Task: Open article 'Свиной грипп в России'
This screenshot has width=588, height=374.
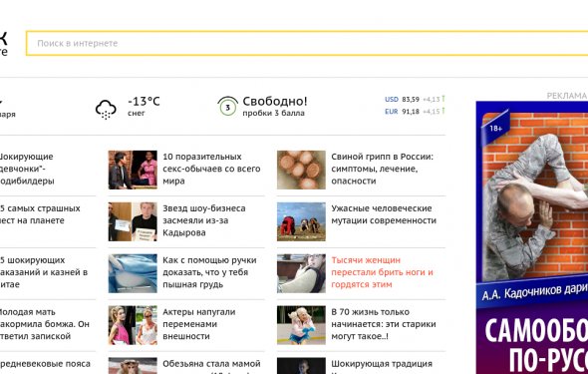Action: coord(382,169)
